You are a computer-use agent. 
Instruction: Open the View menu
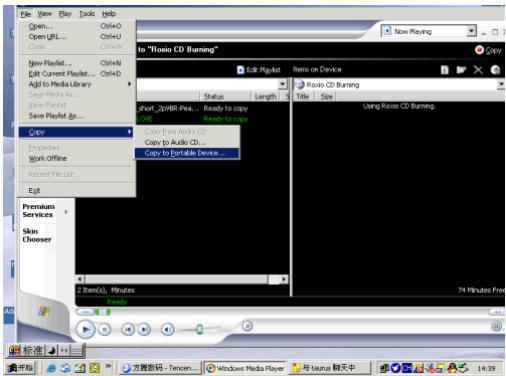click(x=44, y=14)
